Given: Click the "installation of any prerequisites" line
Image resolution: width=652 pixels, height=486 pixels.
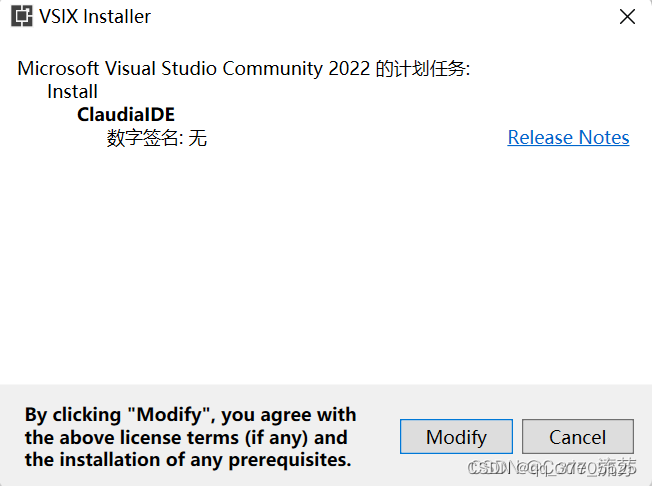Looking at the screenshot, I should [x=188, y=460].
